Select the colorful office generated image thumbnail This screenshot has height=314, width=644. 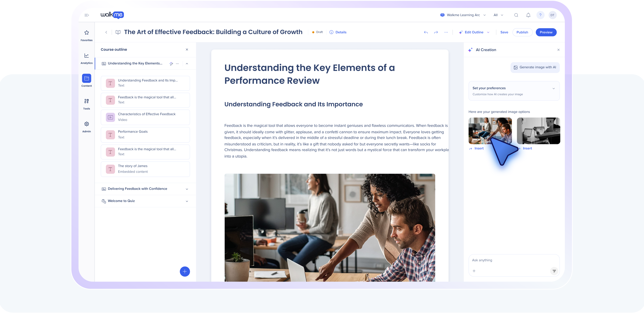(490, 131)
